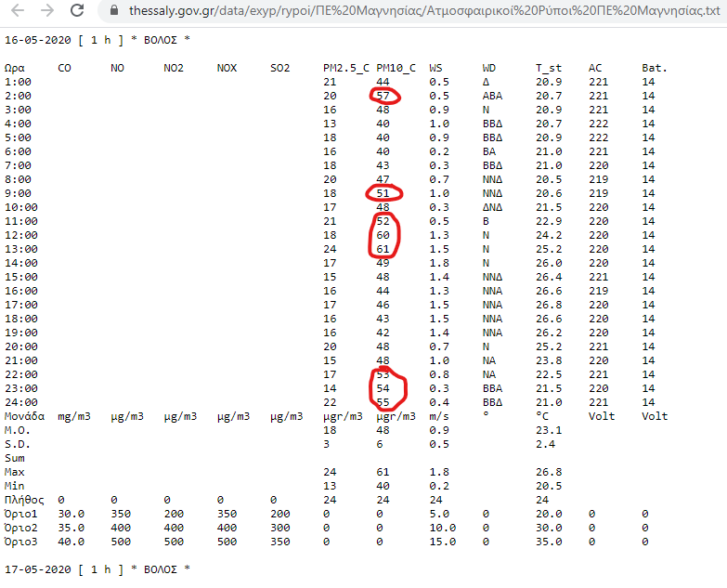Screen dimensions: 727x588
Task: Click the PM10_C column header
Action: 396,68
